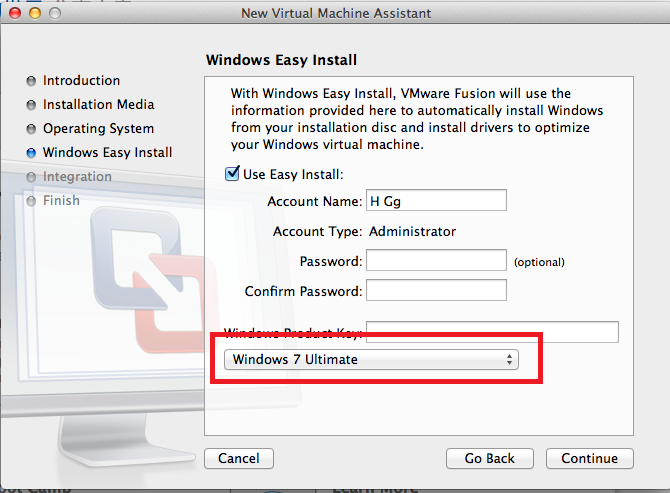Uncheck the Use Easy Install checkbox
This screenshot has height=493, width=670.
232,174
